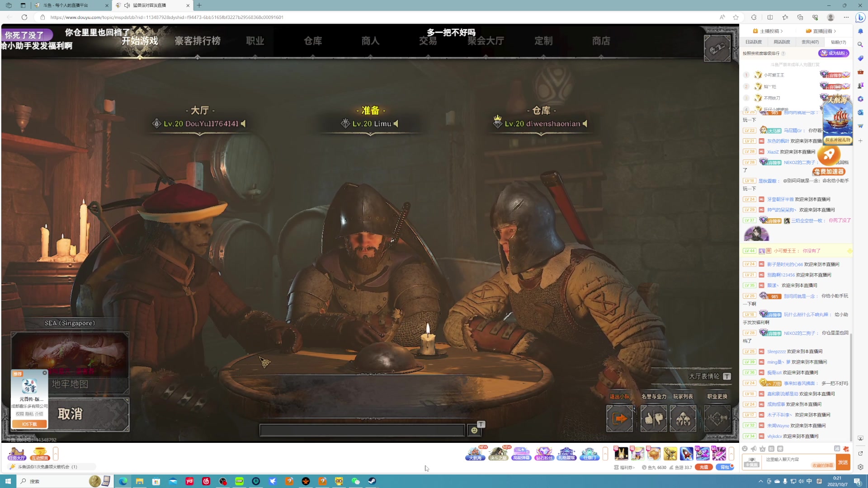The height and width of the screenshot is (488, 868).
Task: Click the IOS下载 button on the ad card
Action: click(x=29, y=424)
